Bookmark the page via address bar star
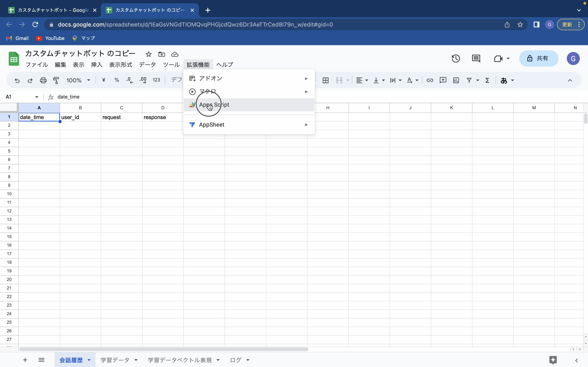The width and height of the screenshot is (588, 367). click(520, 24)
